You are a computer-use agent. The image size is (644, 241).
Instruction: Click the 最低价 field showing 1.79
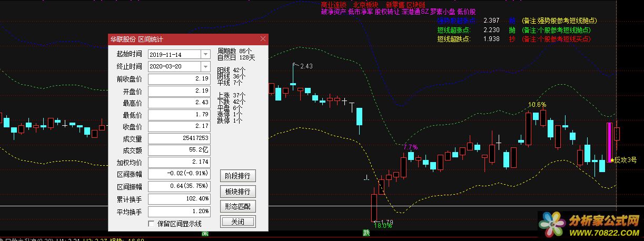pyautogui.click(x=179, y=115)
